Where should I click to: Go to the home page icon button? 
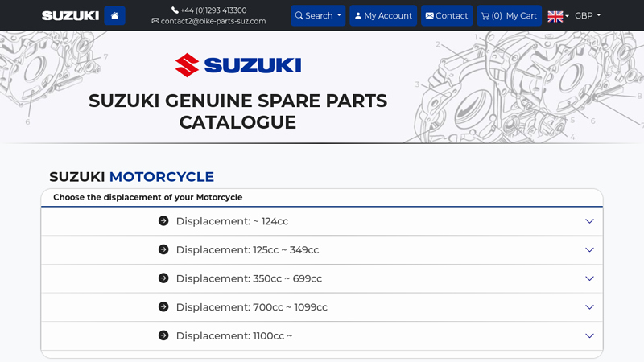tap(114, 15)
